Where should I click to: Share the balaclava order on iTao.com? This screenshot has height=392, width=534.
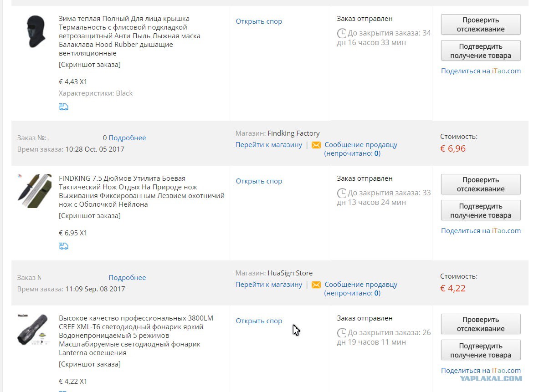pyautogui.click(x=481, y=71)
